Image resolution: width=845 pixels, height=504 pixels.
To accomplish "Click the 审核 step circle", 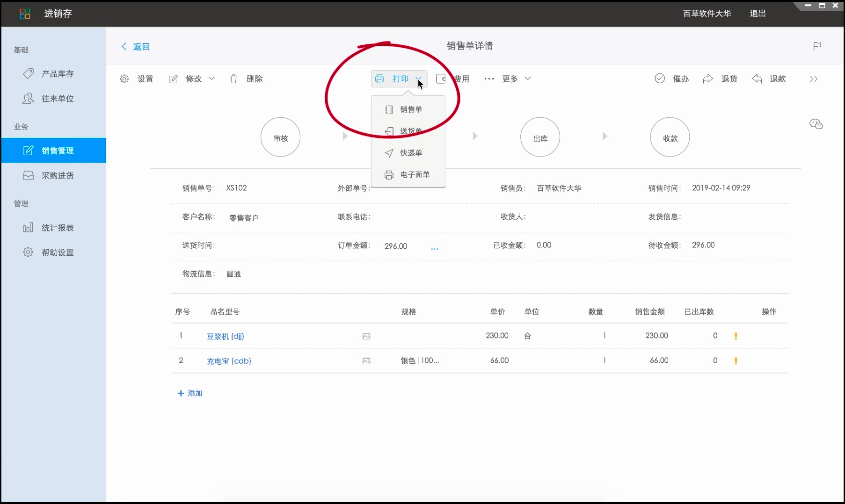I will [280, 137].
